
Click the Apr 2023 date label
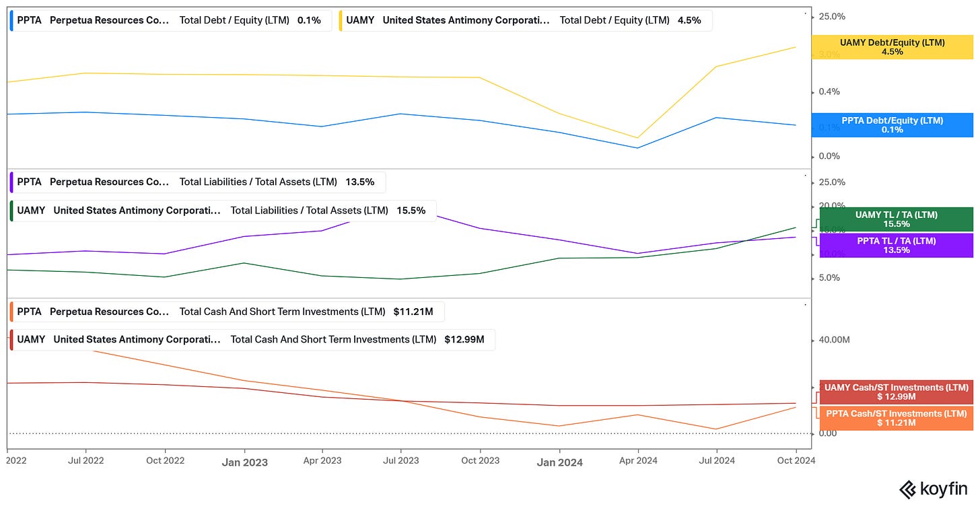click(x=322, y=461)
